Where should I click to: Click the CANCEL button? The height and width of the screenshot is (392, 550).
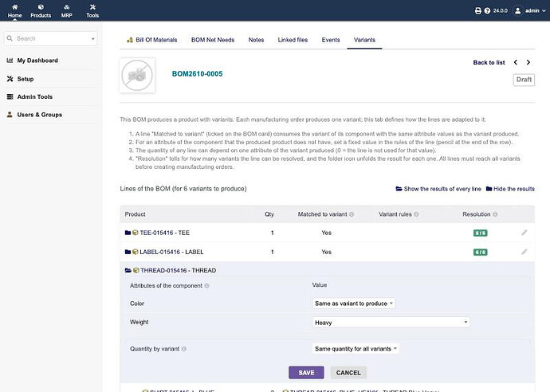348,373
